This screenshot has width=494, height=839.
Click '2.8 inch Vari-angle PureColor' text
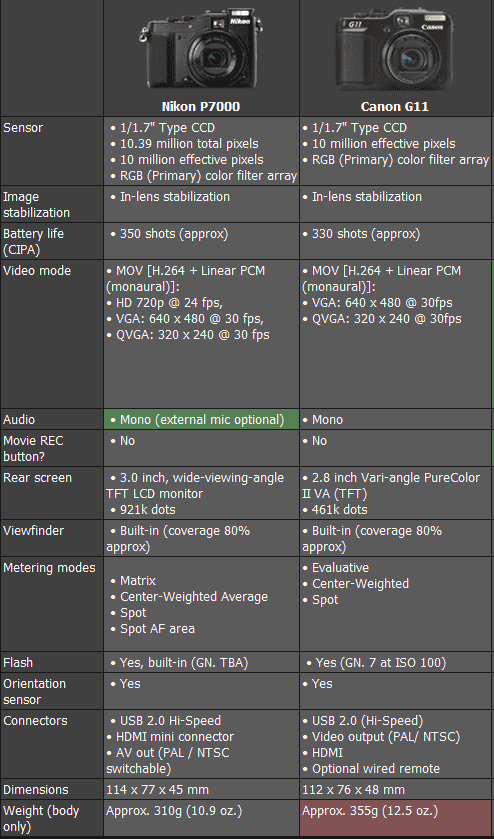click(396, 477)
